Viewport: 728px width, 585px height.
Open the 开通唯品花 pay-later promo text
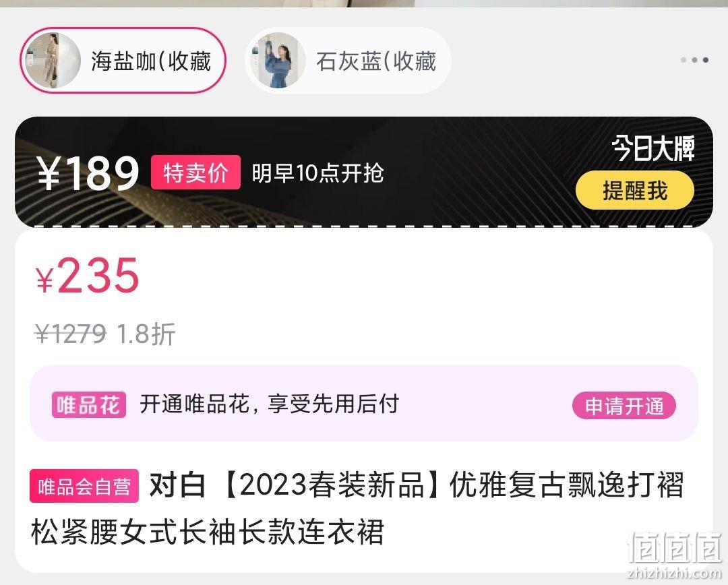tap(269, 404)
